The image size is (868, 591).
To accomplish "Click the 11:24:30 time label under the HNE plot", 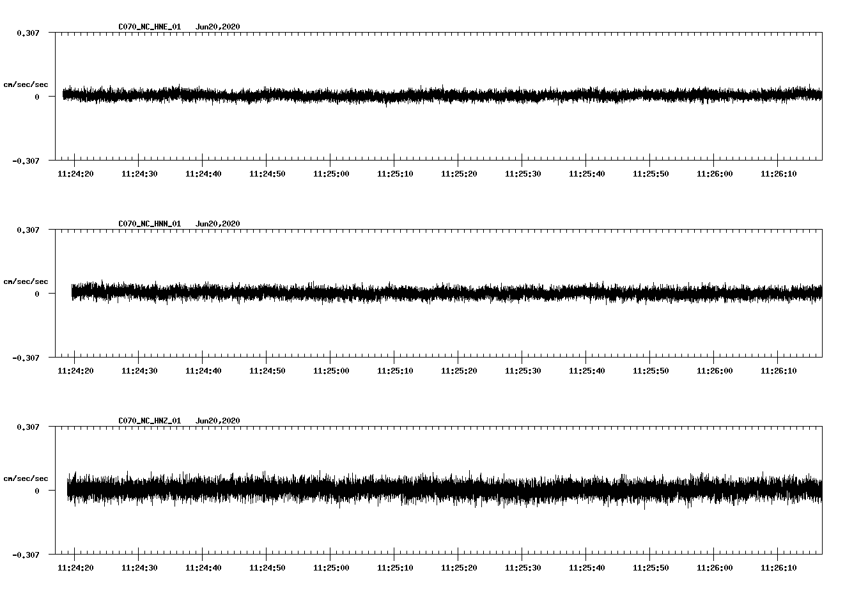I will point(139,174).
